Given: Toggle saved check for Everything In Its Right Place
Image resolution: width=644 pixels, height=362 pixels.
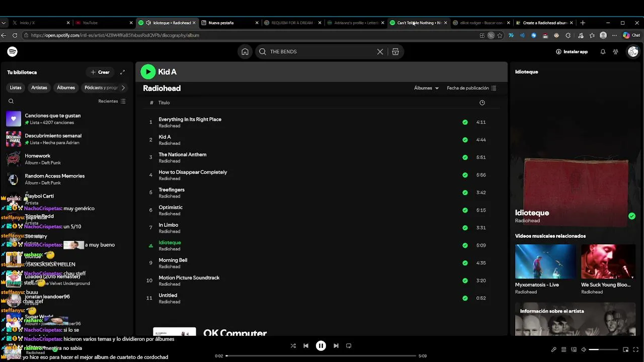Looking at the screenshot, I should [465, 122].
